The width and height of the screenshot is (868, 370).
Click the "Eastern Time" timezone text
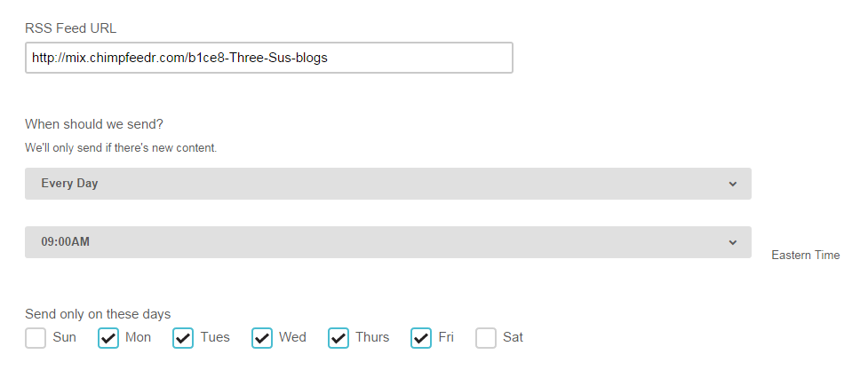point(805,255)
